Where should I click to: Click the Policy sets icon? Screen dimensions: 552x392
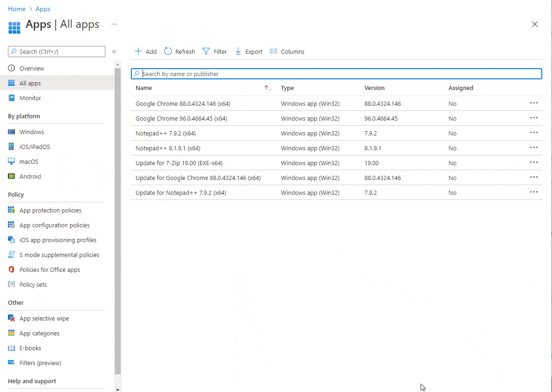(11, 284)
